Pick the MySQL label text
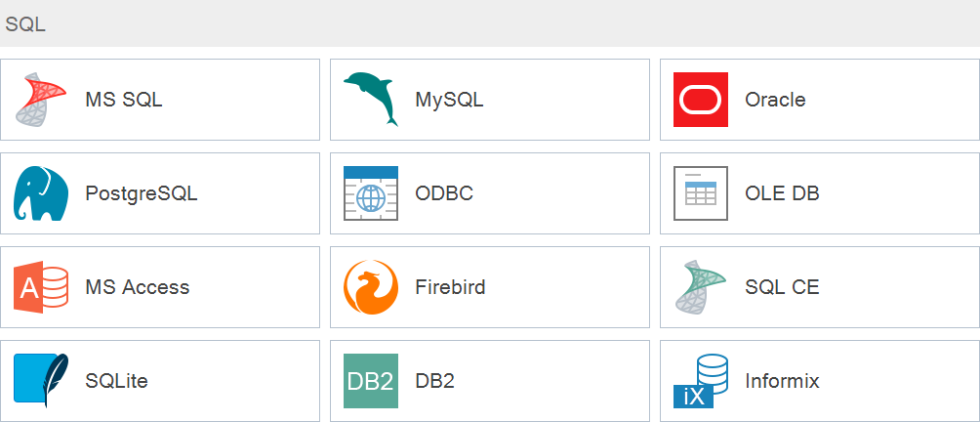Screen dimensions: 980x422 449,100
